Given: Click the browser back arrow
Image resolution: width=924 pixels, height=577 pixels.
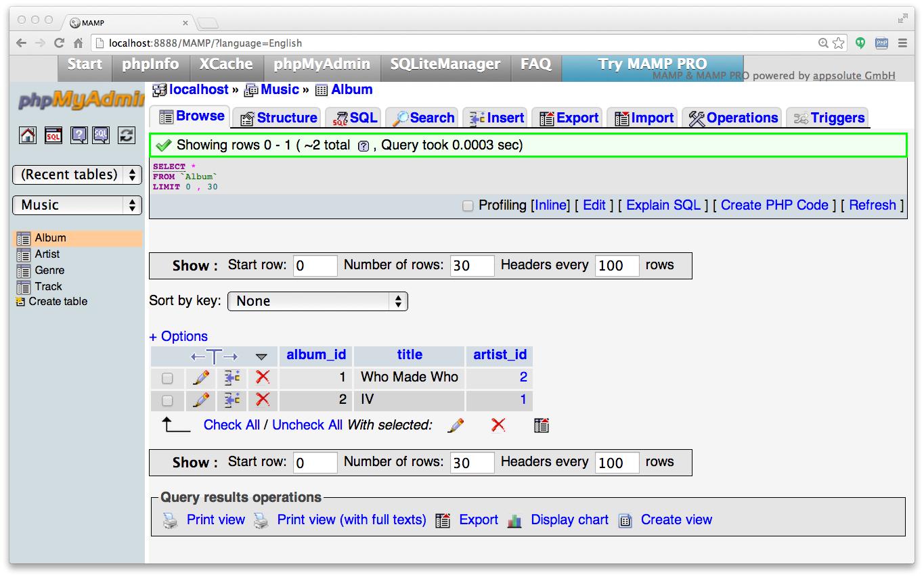Looking at the screenshot, I should [x=22, y=43].
